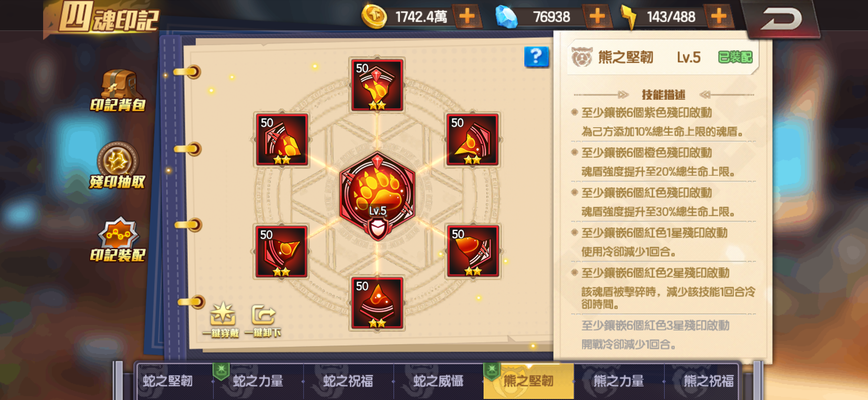
Task: Add diamonds with the plus button
Action: 598,16
